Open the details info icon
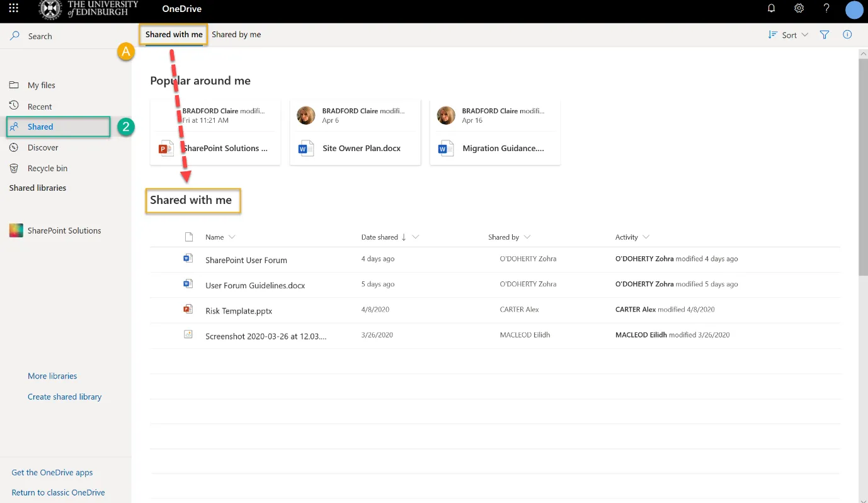 tap(847, 35)
